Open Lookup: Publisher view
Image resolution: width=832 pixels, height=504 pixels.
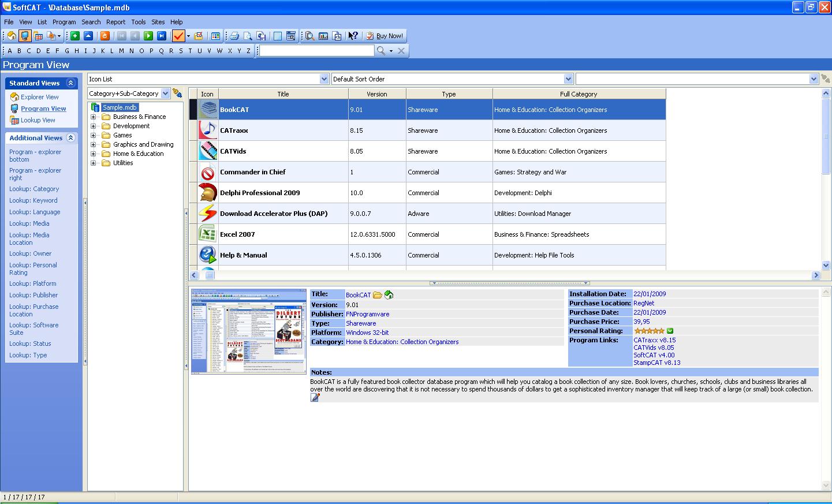[33, 295]
